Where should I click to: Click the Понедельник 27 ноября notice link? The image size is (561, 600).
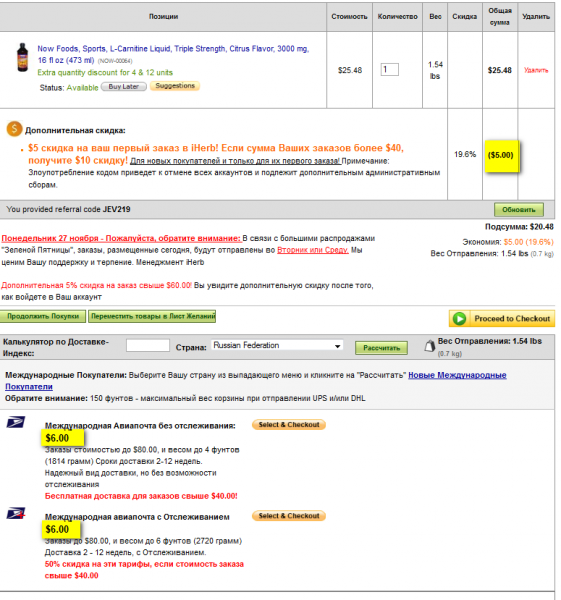coord(121,238)
